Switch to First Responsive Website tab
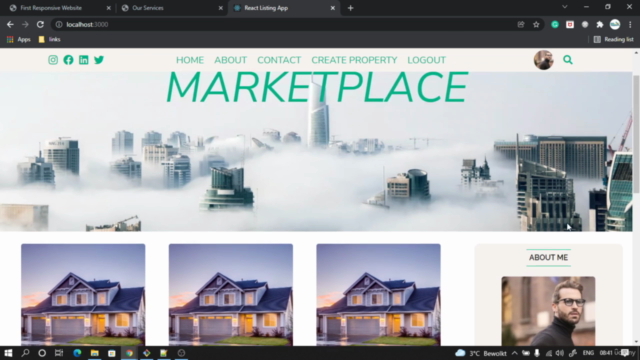This screenshot has width=640, height=360. coord(60,8)
